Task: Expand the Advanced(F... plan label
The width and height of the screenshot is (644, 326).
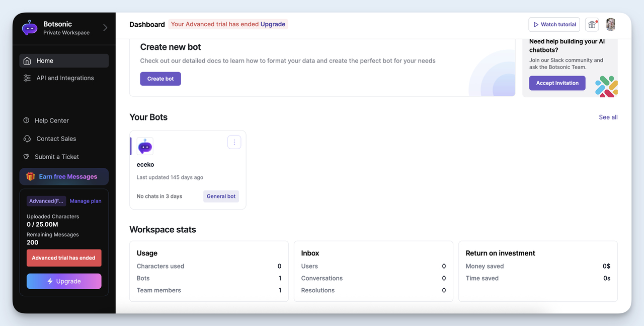Action: pyautogui.click(x=46, y=201)
